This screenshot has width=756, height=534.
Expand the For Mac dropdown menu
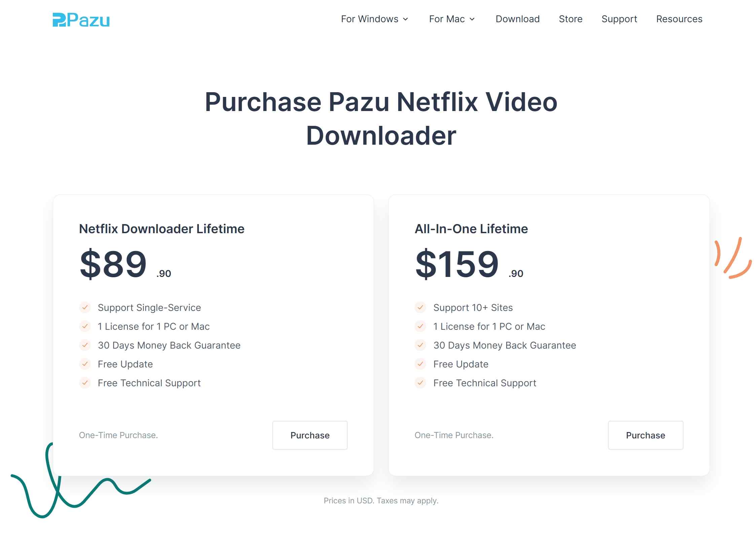[x=447, y=19]
